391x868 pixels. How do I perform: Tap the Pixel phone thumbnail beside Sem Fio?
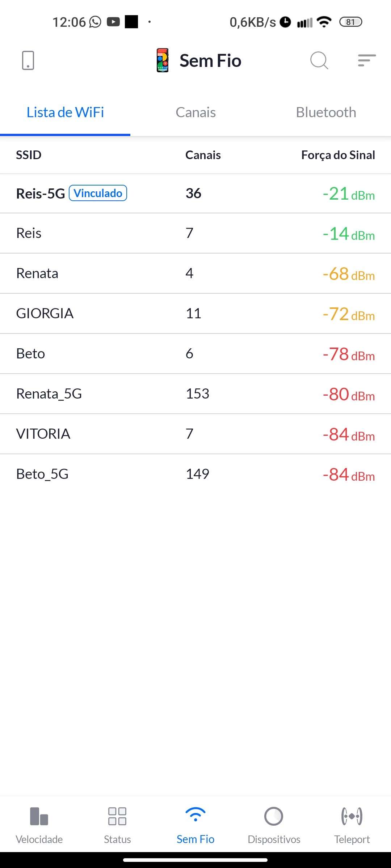[163, 60]
